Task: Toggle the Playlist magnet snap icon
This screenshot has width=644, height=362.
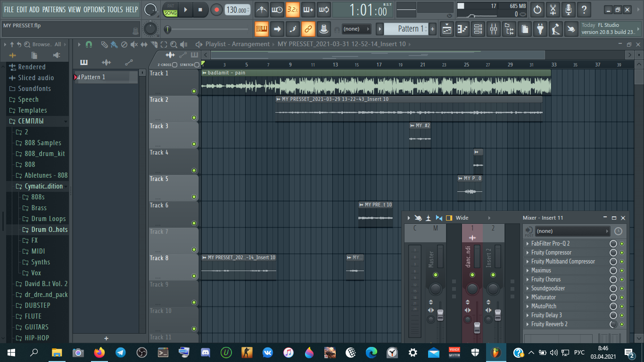Action: click(x=89, y=44)
